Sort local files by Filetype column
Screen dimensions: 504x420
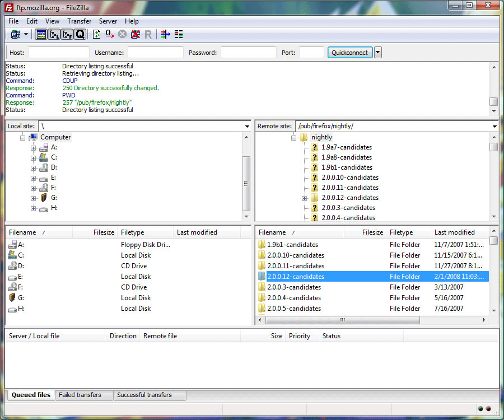(145, 232)
